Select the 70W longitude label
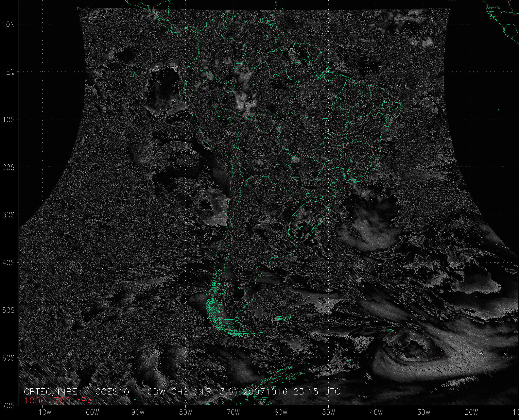Viewport: 519px width, 420px height. [234, 412]
